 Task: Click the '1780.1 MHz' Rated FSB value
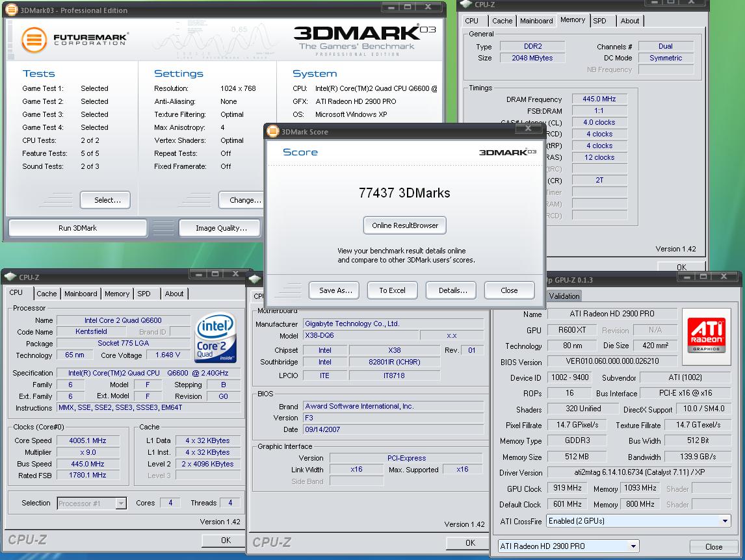88,475
